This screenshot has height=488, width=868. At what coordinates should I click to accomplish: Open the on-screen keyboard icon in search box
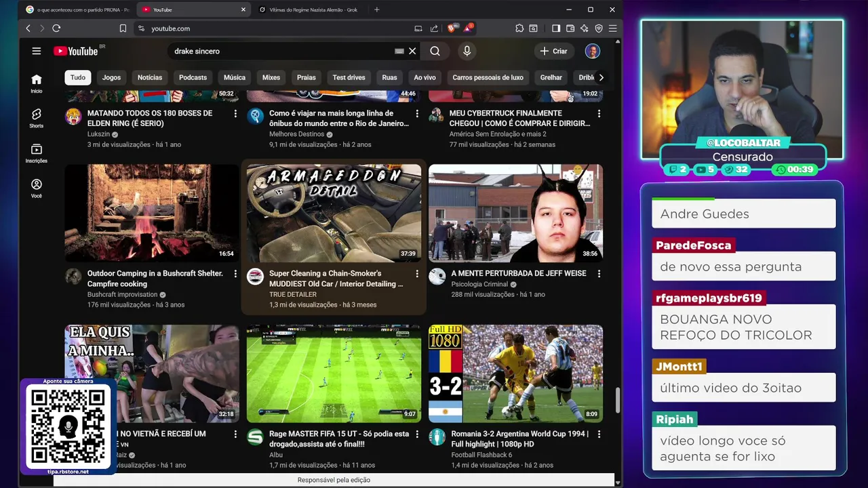[399, 51]
